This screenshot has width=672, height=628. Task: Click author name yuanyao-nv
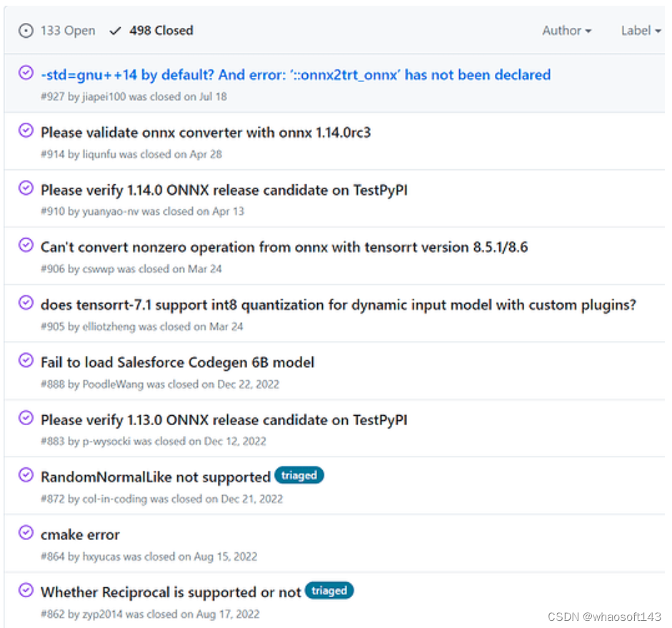tap(110, 211)
